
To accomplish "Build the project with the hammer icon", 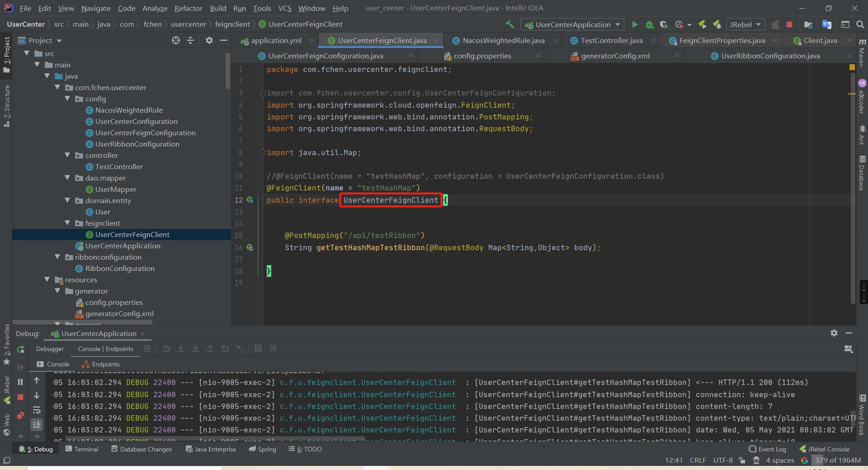I will pyautogui.click(x=509, y=24).
